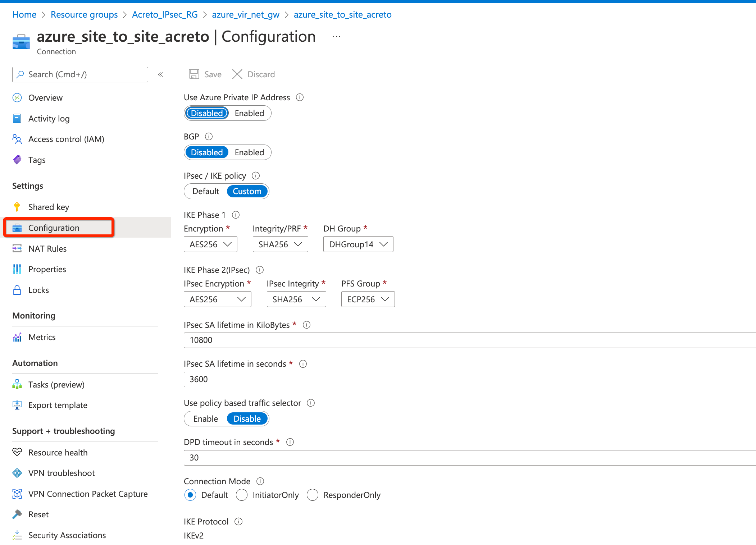Select InitiatorOnly connection mode
The height and width of the screenshot is (545, 756).
242,495
